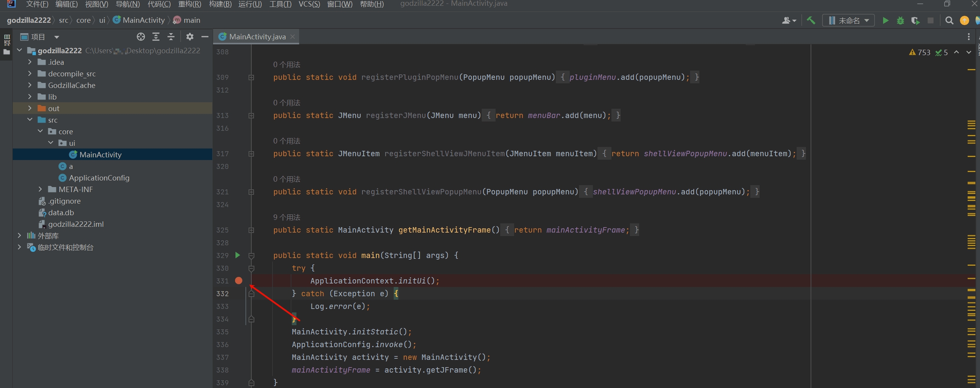Collapse all nodes in project tree
Viewport: 980px width, 388px height.
point(171,37)
